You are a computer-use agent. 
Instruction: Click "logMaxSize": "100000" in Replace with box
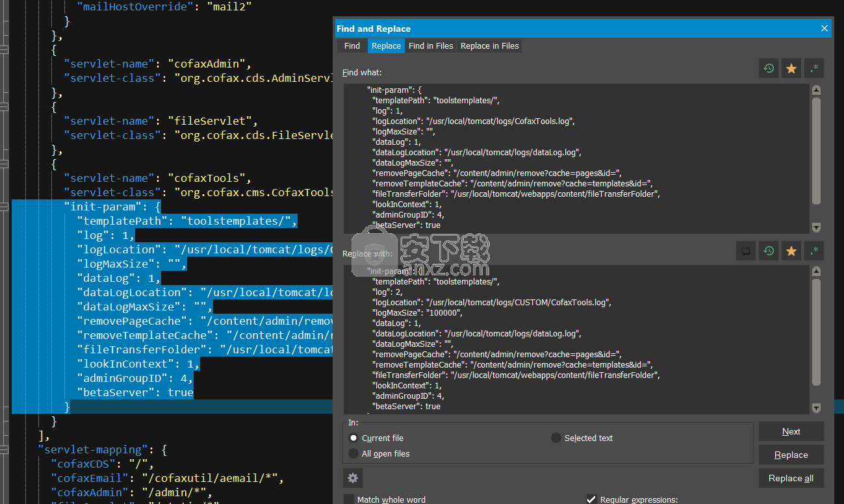416,313
